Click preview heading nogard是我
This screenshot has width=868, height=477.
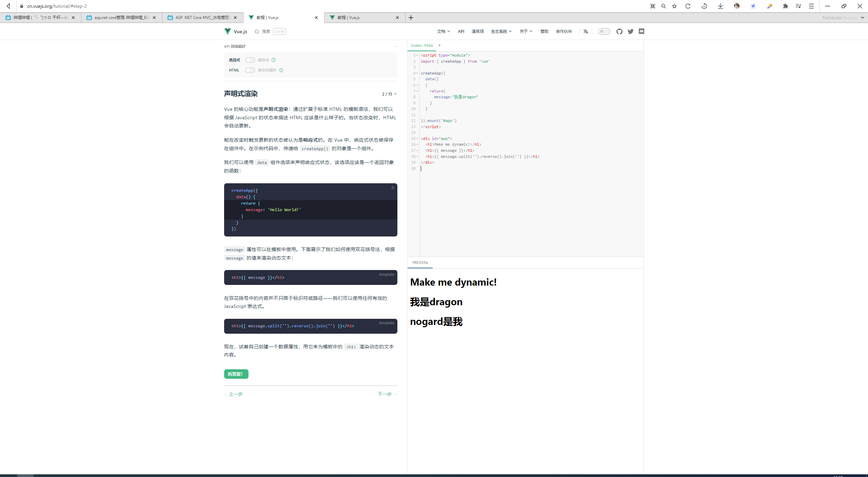point(436,322)
